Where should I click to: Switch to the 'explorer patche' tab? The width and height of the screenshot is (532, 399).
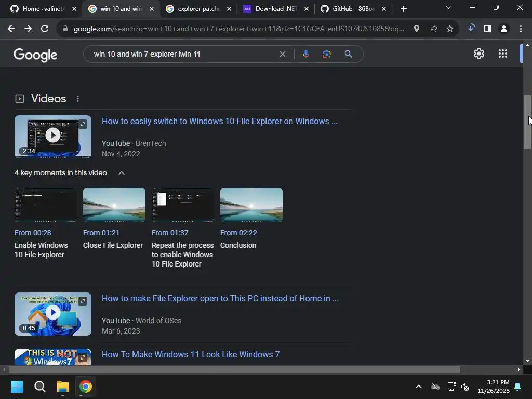(x=199, y=9)
